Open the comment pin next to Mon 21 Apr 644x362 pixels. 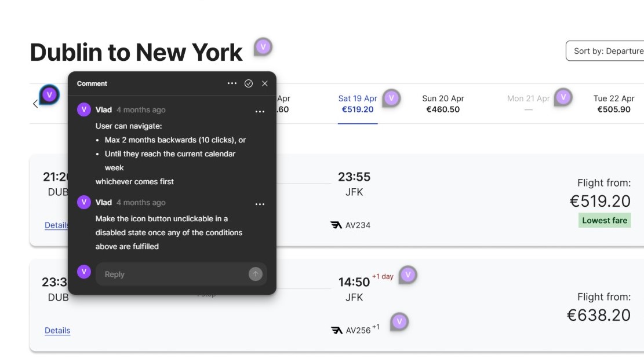[563, 97]
